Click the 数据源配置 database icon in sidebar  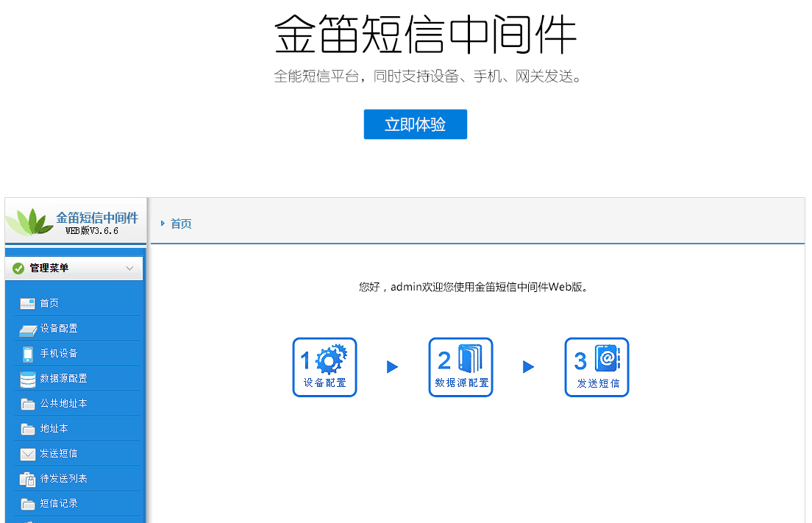(27, 380)
